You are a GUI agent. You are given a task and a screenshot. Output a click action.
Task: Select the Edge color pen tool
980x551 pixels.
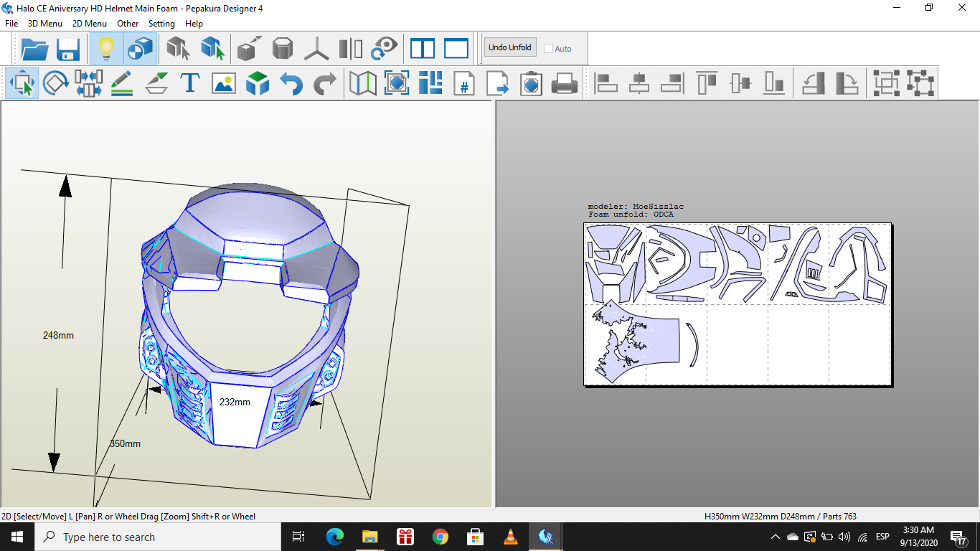click(156, 83)
